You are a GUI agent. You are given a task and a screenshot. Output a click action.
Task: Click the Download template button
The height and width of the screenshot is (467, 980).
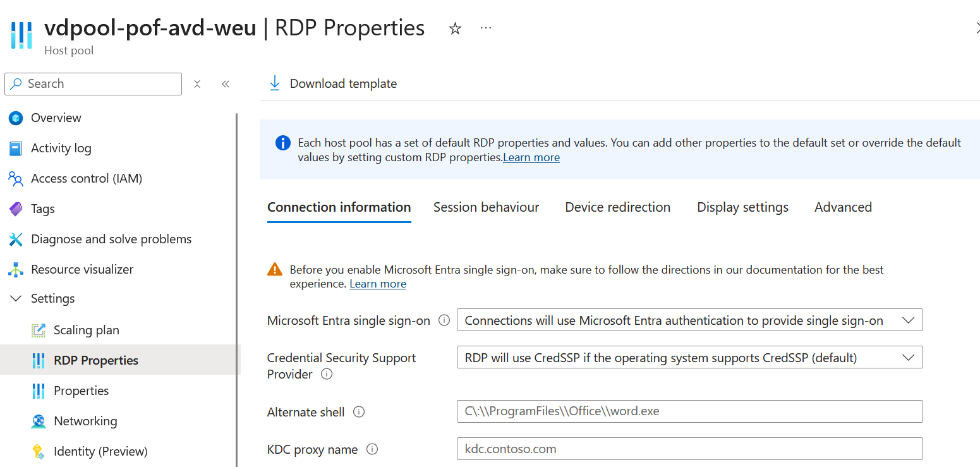pos(333,83)
